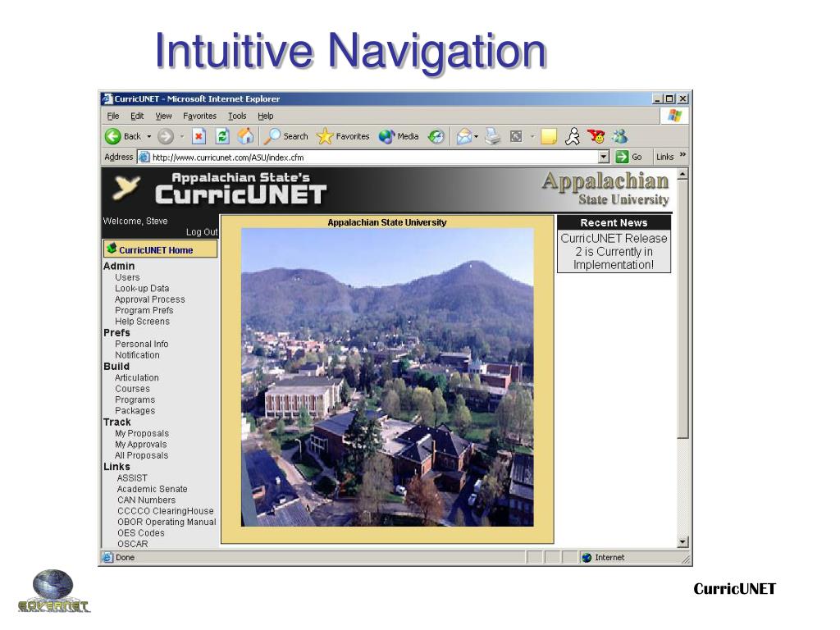Open the History toolbar icon
Screen dimensions: 840x630
click(436, 137)
